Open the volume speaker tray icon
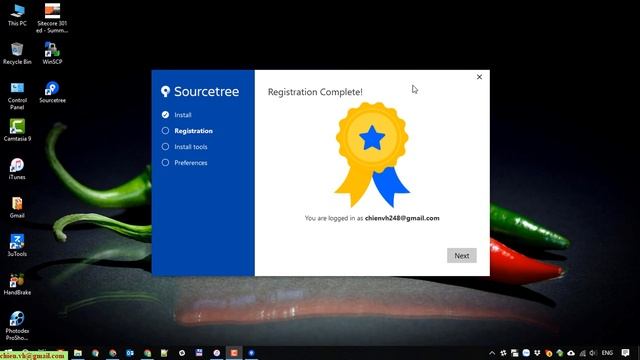The image size is (640, 360). point(593,353)
